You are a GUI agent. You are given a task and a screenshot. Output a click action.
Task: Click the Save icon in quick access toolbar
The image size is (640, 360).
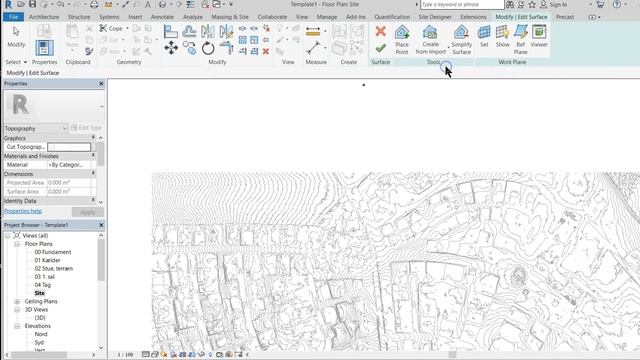(x=32, y=4)
